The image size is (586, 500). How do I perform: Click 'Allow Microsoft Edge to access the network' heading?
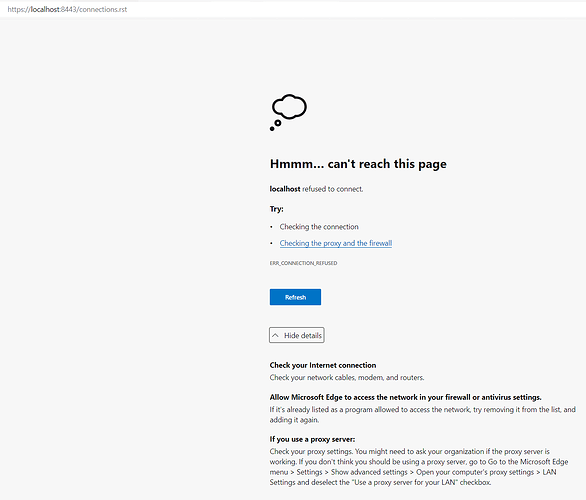tap(405, 397)
